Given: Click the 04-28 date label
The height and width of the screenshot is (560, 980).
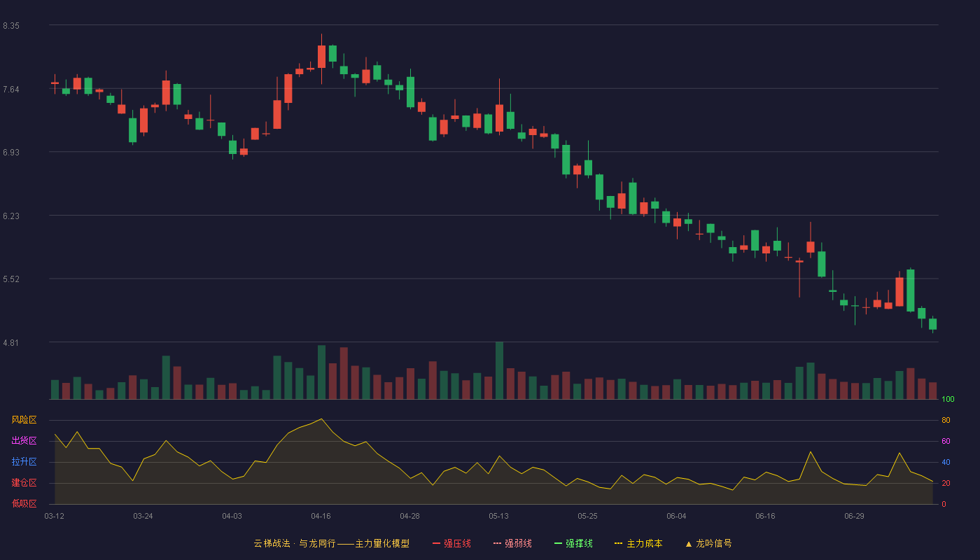Looking at the screenshot, I should click(x=409, y=516).
